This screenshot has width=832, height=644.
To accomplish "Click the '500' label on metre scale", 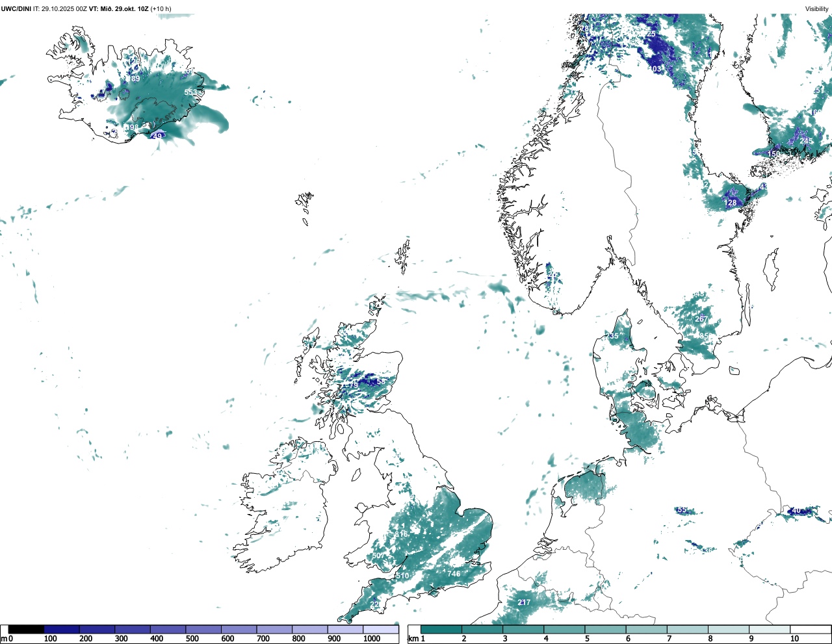I will point(192,639).
